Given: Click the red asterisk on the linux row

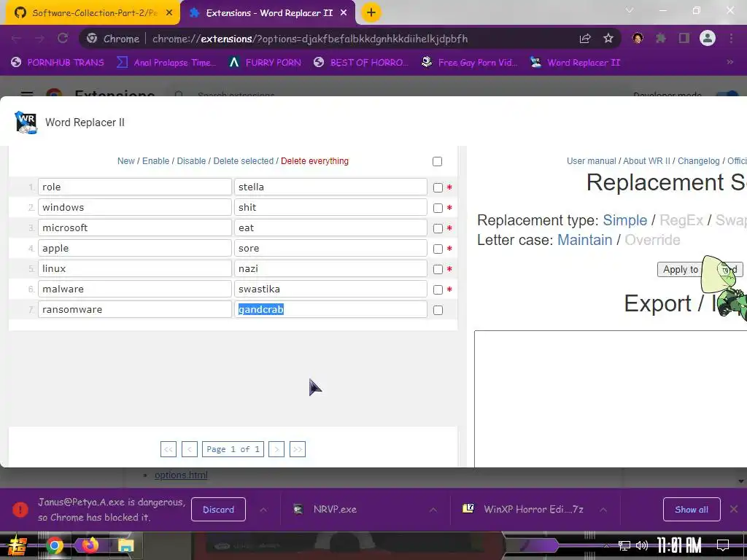Looking at the screenshot, I should (449, 269).
